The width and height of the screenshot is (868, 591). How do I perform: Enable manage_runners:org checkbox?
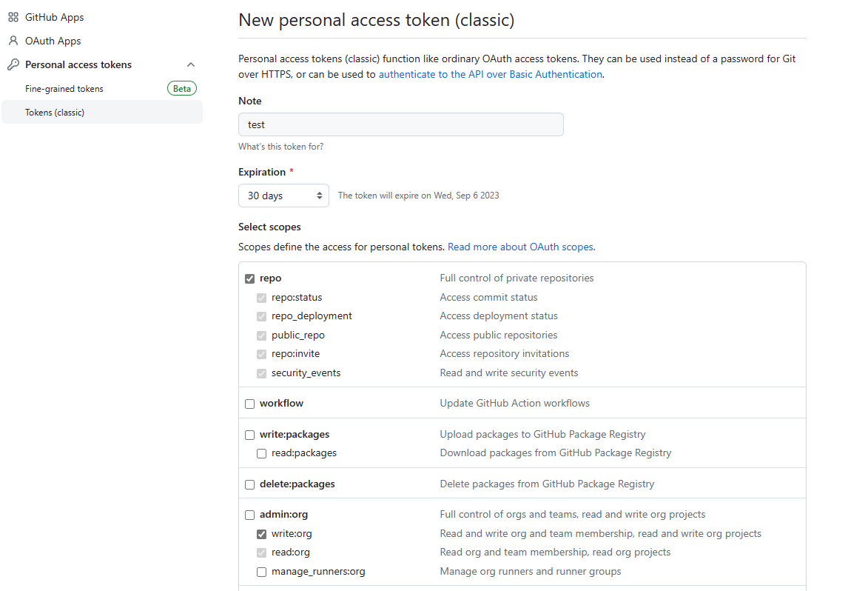click(261, 572)
